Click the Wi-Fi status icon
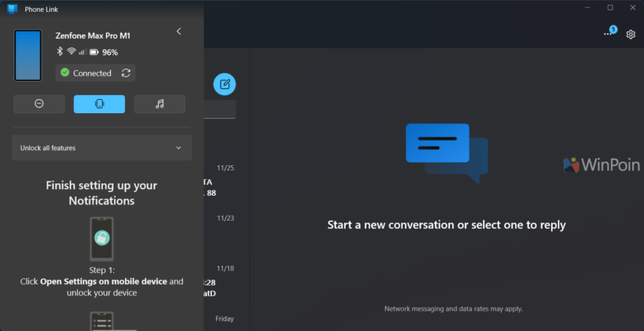Viewport: 644px width, 331px height. pyautogui.click(x=71, y=52)
